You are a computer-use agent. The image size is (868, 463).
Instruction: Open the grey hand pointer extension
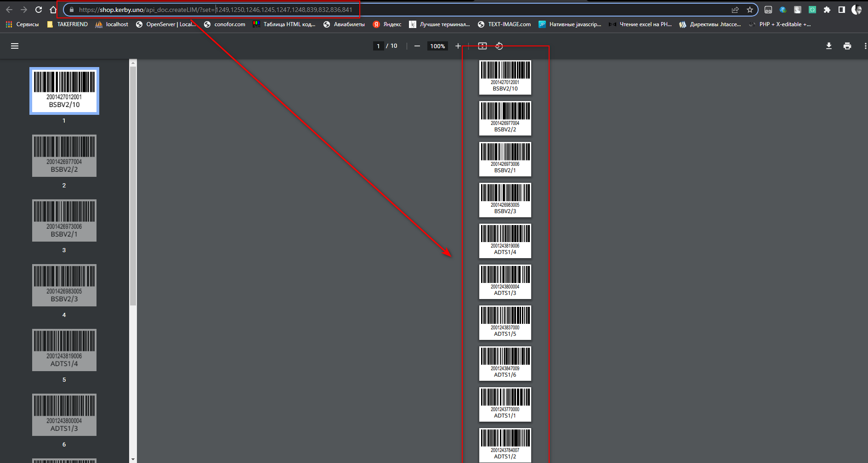click(x=798, y=10)
